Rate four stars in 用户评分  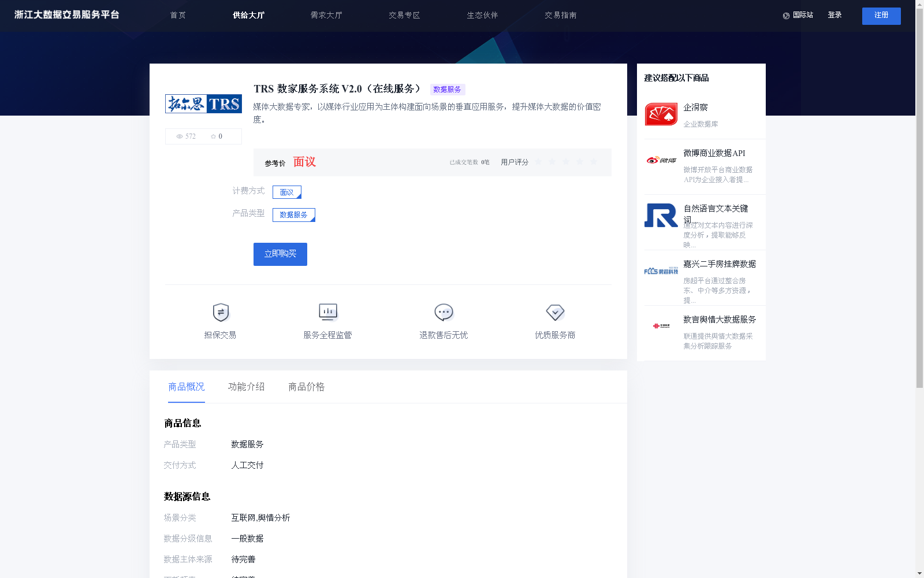580,162
